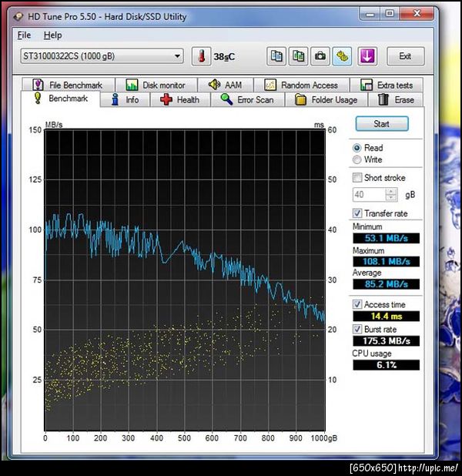This screenshot has height=476, width=462.
Task: Click the 108.1 MB/s maximum value
Action: tap(386, 261)
